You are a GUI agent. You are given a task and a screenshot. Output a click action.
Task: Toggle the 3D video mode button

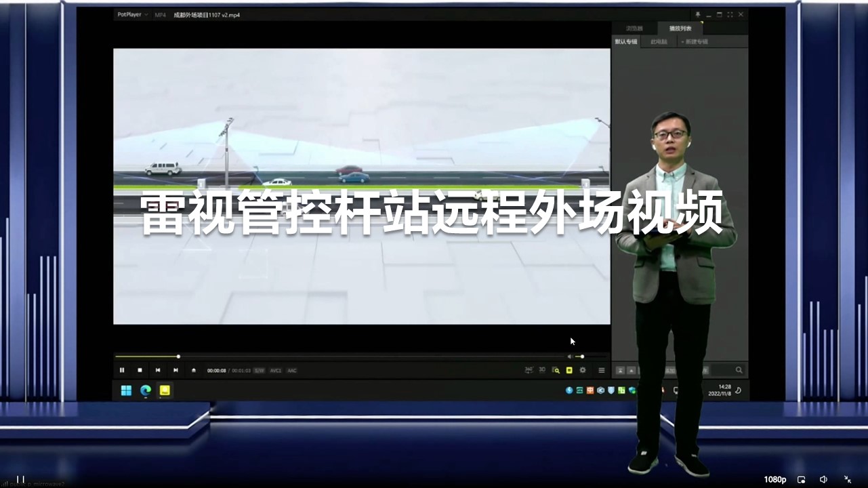click(542, 370)
